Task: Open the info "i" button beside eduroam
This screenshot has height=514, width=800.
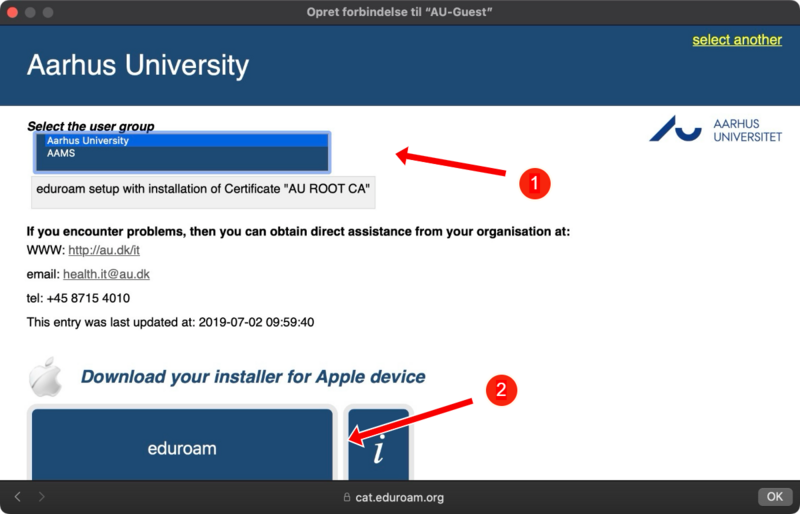Action: pos(378,446)
